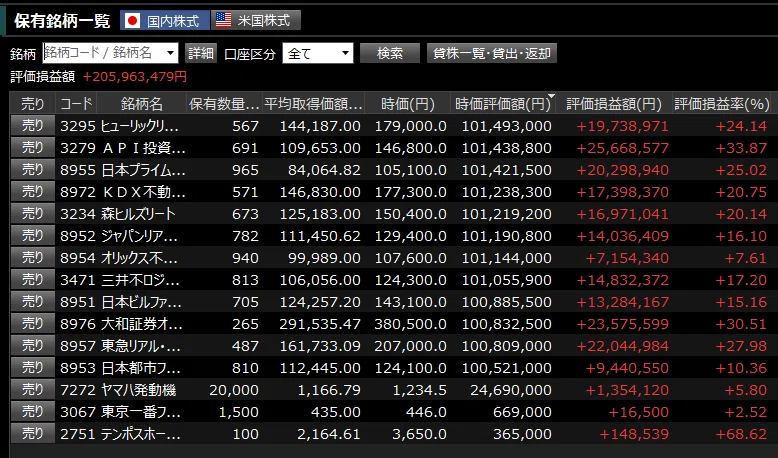Screen dimensions: 778x458
Task: Sell 7272 ヤマハ発動機 with 売り button
Action: click(x=33, y=390)
